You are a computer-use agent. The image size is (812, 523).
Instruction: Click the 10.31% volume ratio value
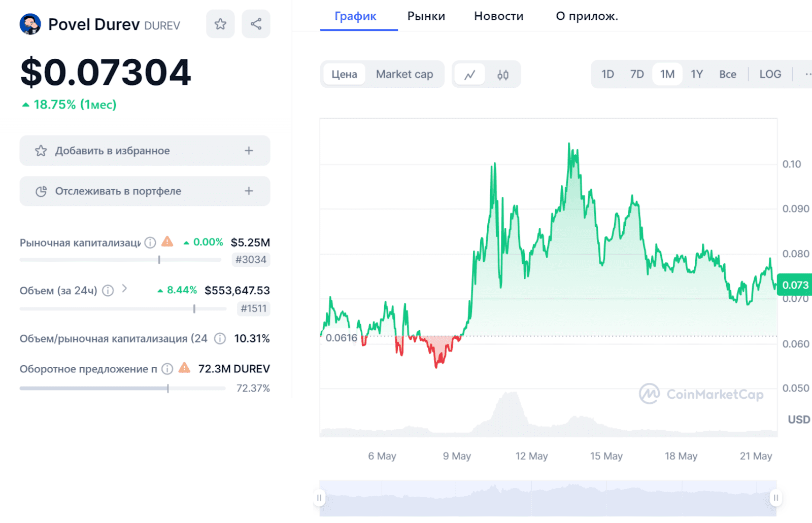pos(252,338)
